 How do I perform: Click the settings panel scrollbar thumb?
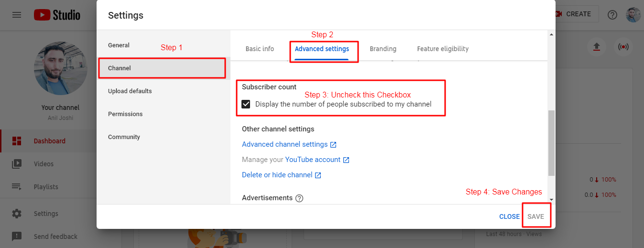[x=551, y=143]
